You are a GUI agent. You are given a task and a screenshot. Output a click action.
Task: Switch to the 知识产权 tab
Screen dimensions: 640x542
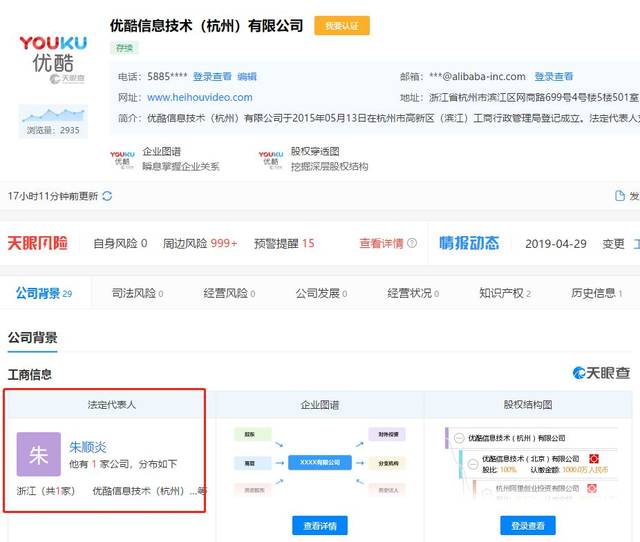pos(505,293)
